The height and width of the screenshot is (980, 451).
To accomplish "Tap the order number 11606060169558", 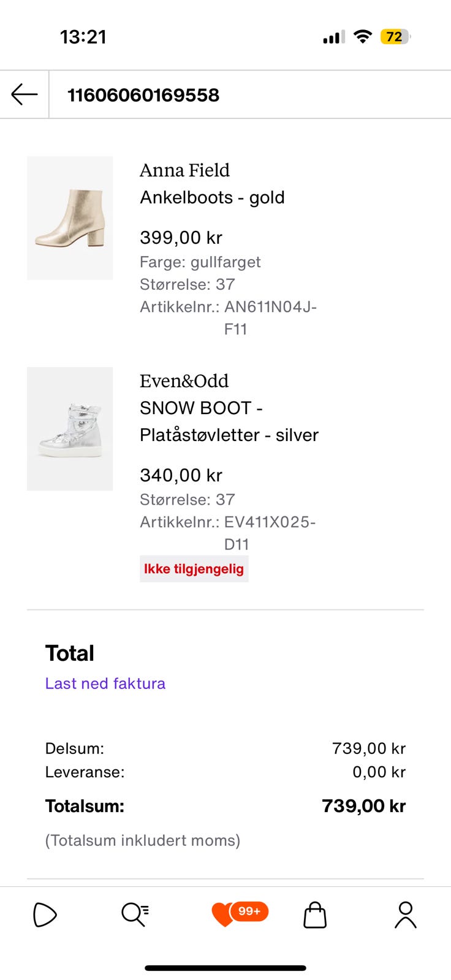I will 143,95.
